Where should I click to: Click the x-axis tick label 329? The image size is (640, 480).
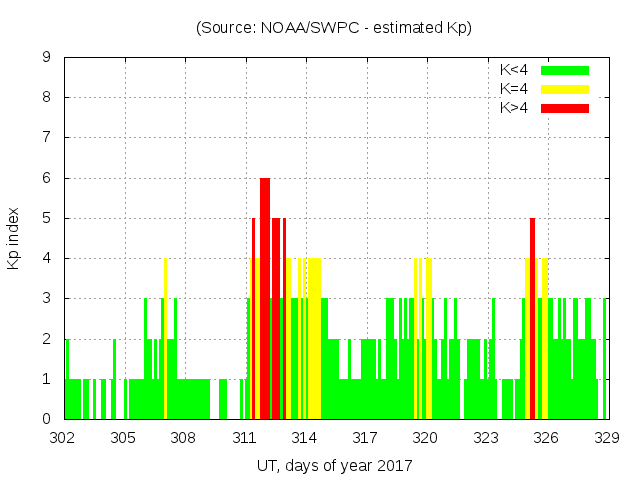pos(607,437)
